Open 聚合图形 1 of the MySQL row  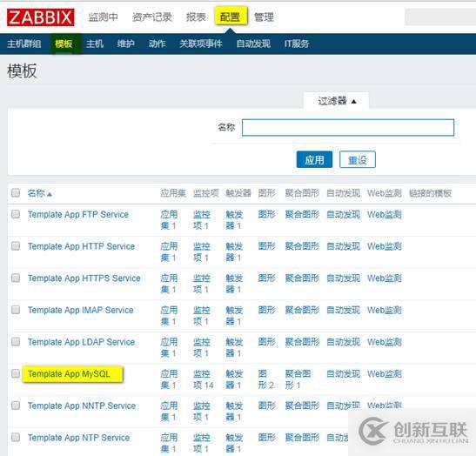(298, 379)
